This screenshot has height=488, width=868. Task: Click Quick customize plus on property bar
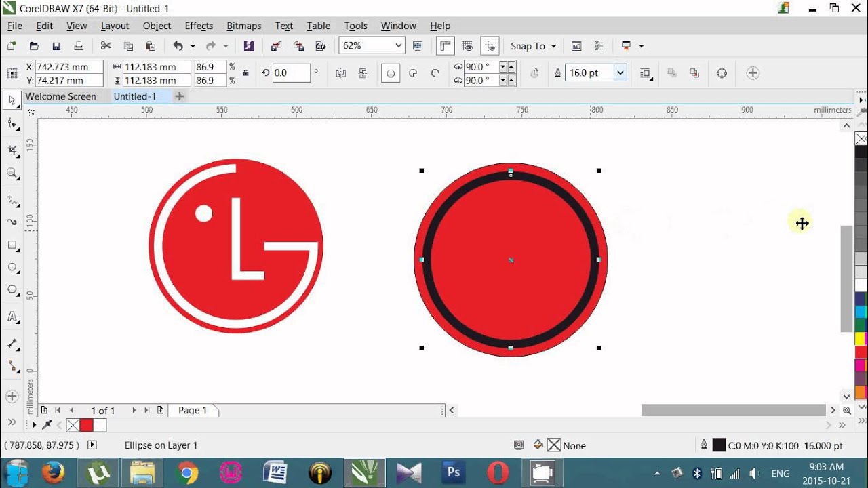click(753, 73)
